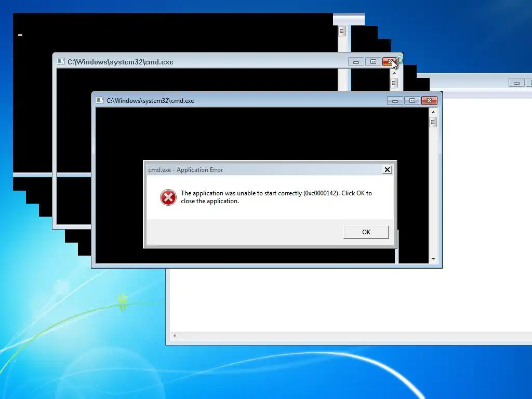Open system menu icon of middle cmd.exe window
Screen dimensions: 532x399
pos(61,61)
